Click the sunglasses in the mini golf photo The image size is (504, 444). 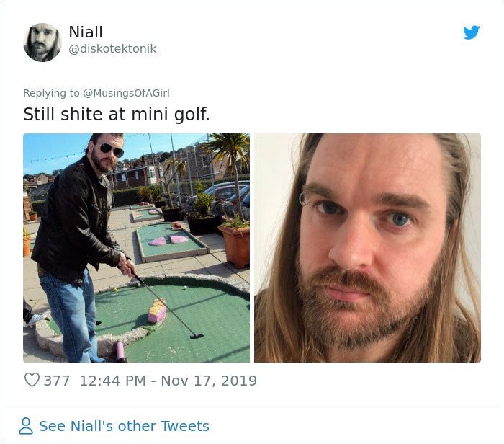[112, 150]
